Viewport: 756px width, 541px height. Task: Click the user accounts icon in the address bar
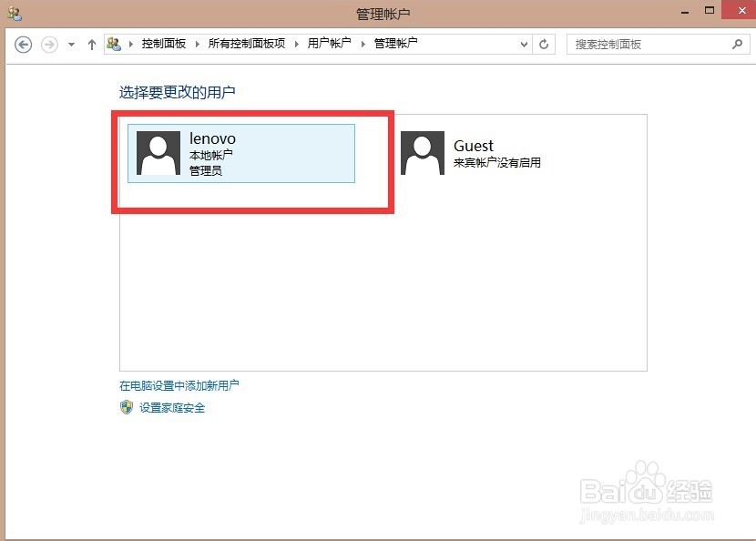114,44
